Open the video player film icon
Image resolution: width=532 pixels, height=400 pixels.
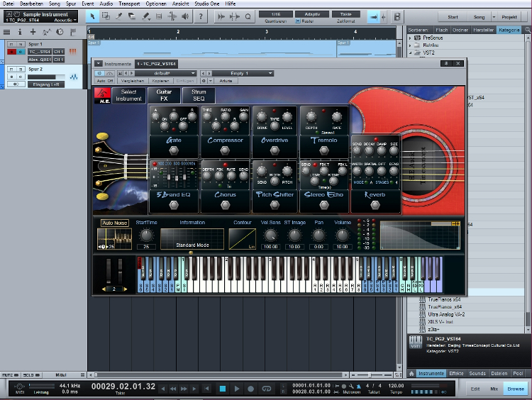(397, 16)
